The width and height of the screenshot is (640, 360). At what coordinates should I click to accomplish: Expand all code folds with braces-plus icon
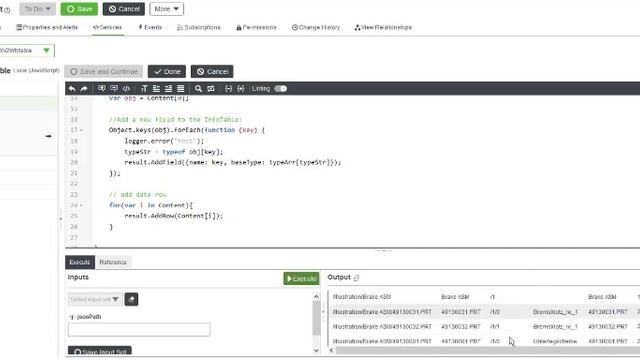click(x=241, y=89)
